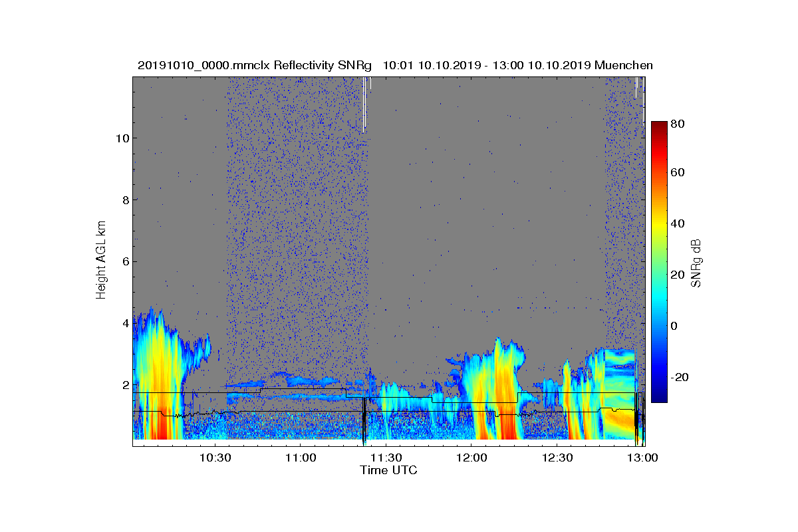Click the 'Muenchen' station name in title
Screen dimensions: 798x532
coord(624,65)
